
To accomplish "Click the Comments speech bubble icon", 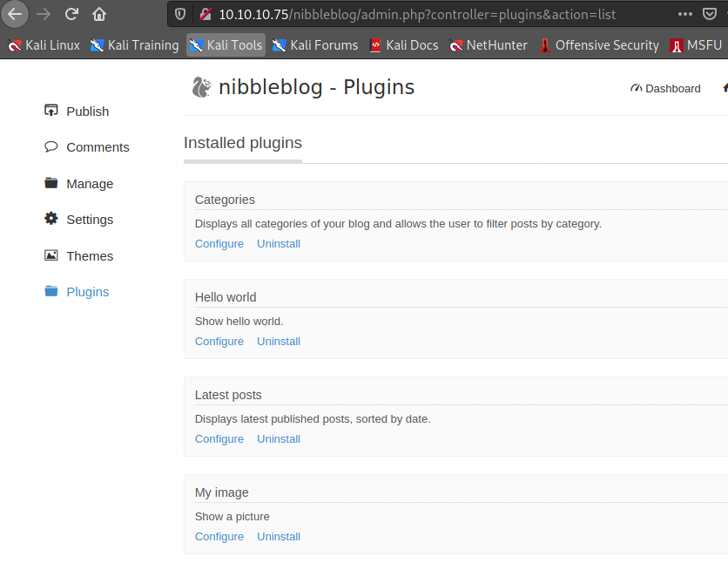I will pos(51,146).
